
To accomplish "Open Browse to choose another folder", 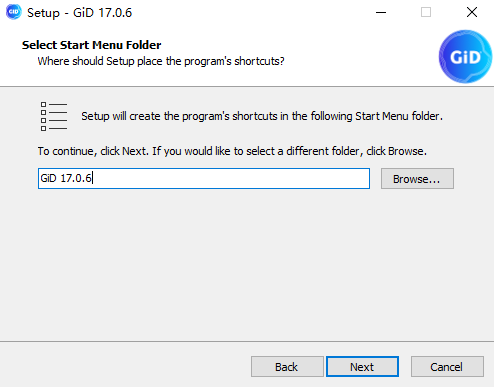I will click(x=417, y=179).
